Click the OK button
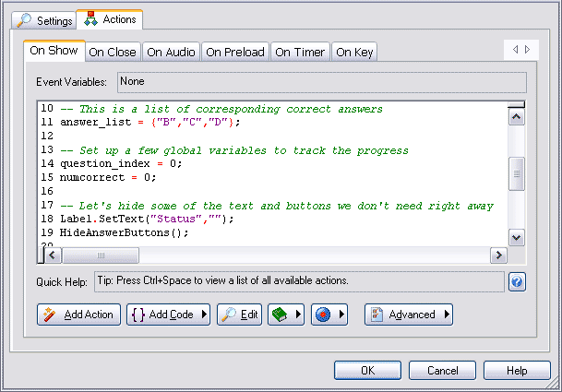 pyautogui.click(x=367, y=370)
